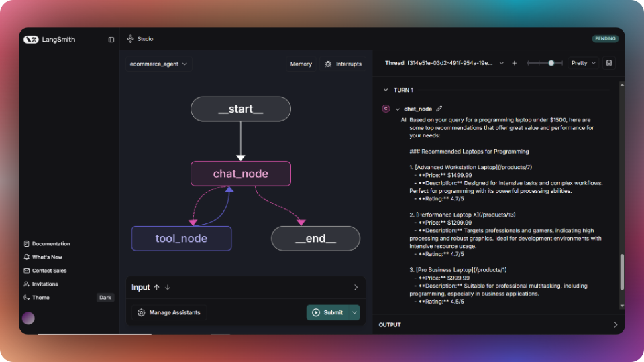Select the chat_node graph node
The height and width of the screenshot is (362, 644).
241,174
